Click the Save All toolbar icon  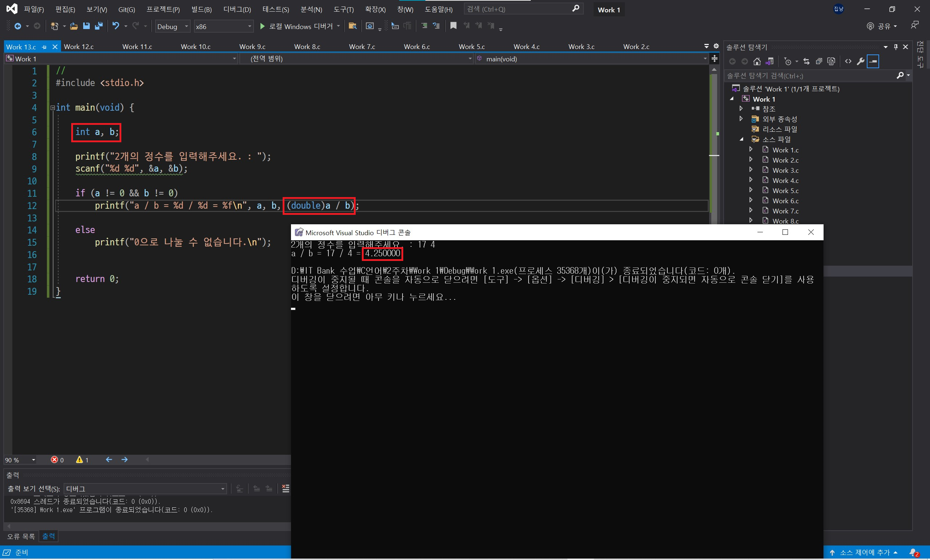tap(98, 26)
